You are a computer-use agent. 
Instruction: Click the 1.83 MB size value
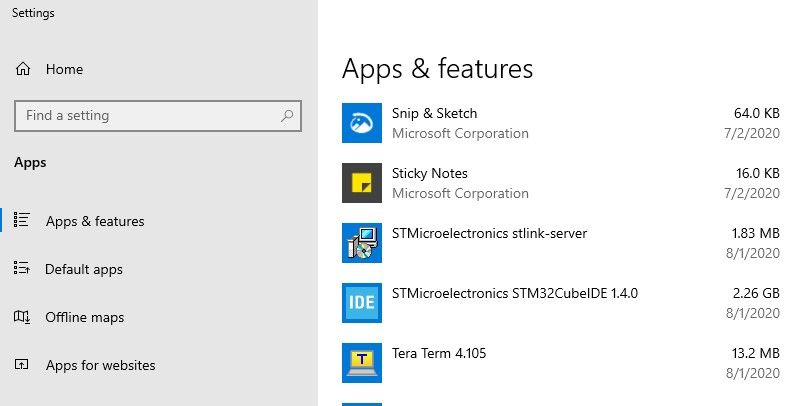[756, 234]
